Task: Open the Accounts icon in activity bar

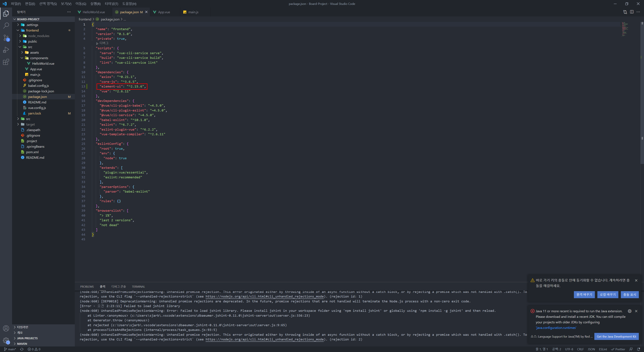Action: point(6,328)
